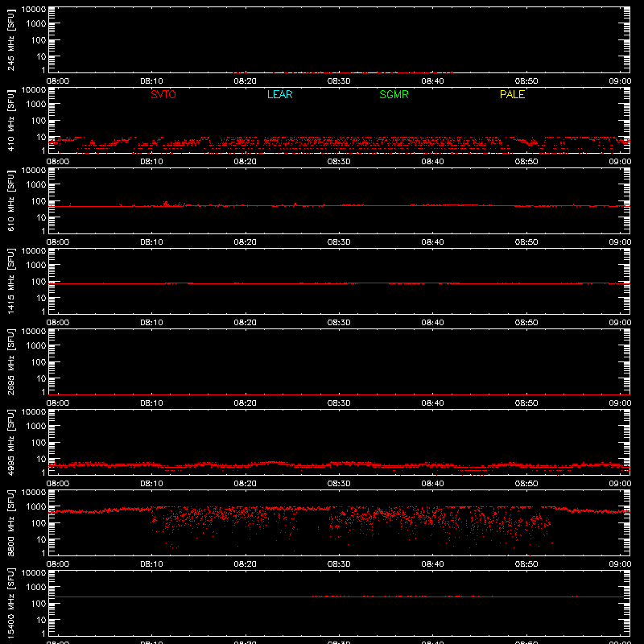This screenshot has height=644, width=644.
Task: Click 08:40 tick under 610 MHz plot
Action: pyautogui.click(x=432, y=242)
